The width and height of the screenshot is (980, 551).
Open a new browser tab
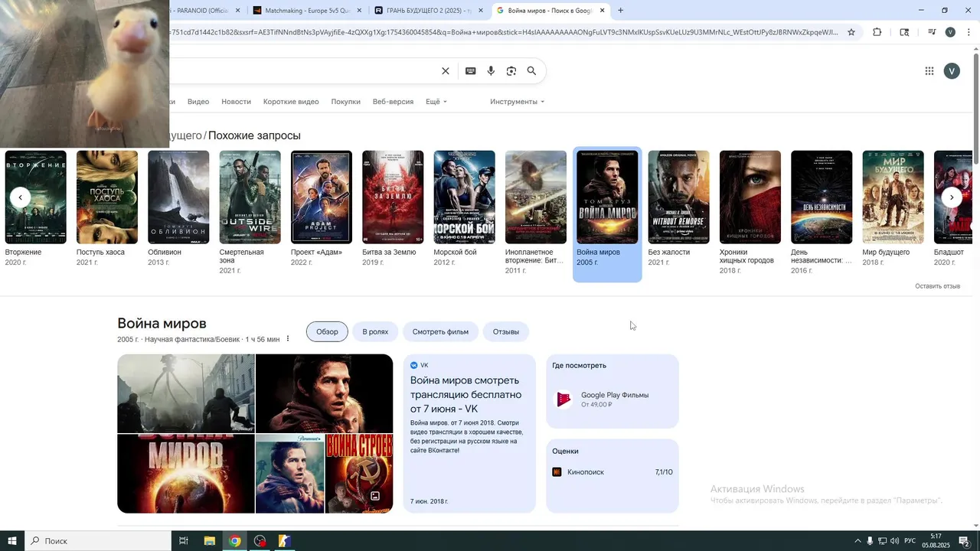pos(620,11)
